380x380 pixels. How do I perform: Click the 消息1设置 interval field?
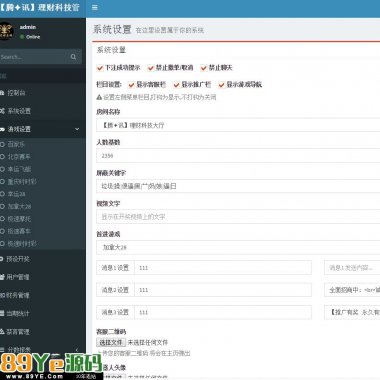pos(223,268)
